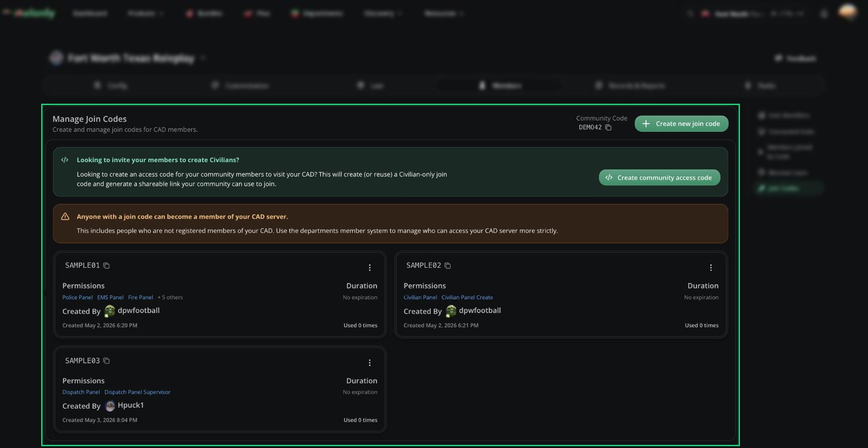The image size is (868, 448).
Task: Click the Dispatch Panel Supervisor permission tag
Action: (x=138, y=392)
